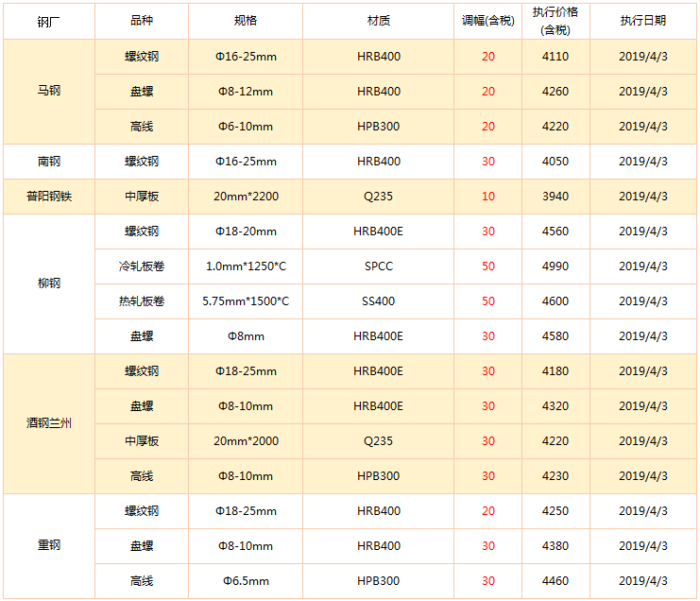Click the spec Φ6.5mm cell

[246, 581]
